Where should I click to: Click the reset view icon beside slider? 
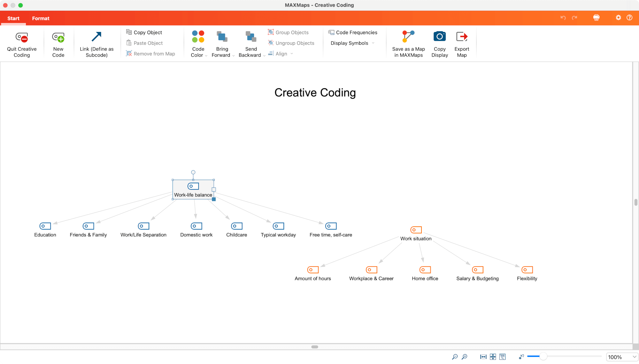click(x=521, y=357)
